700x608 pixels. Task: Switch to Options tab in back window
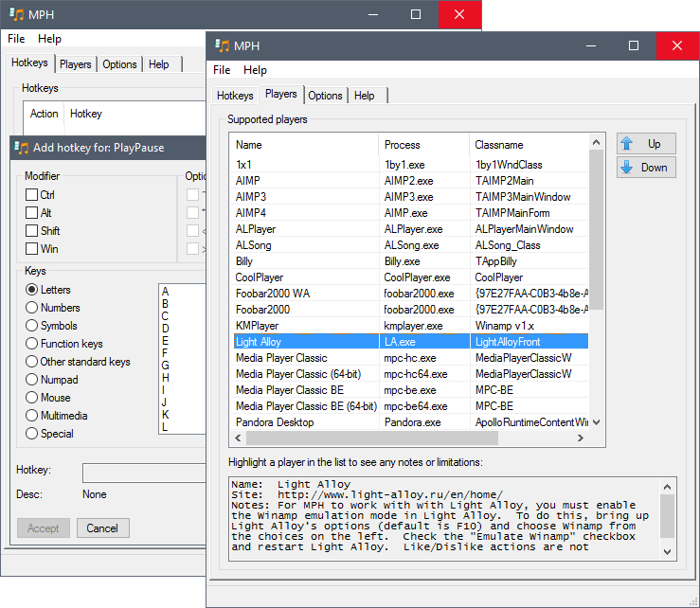point(119,64)
